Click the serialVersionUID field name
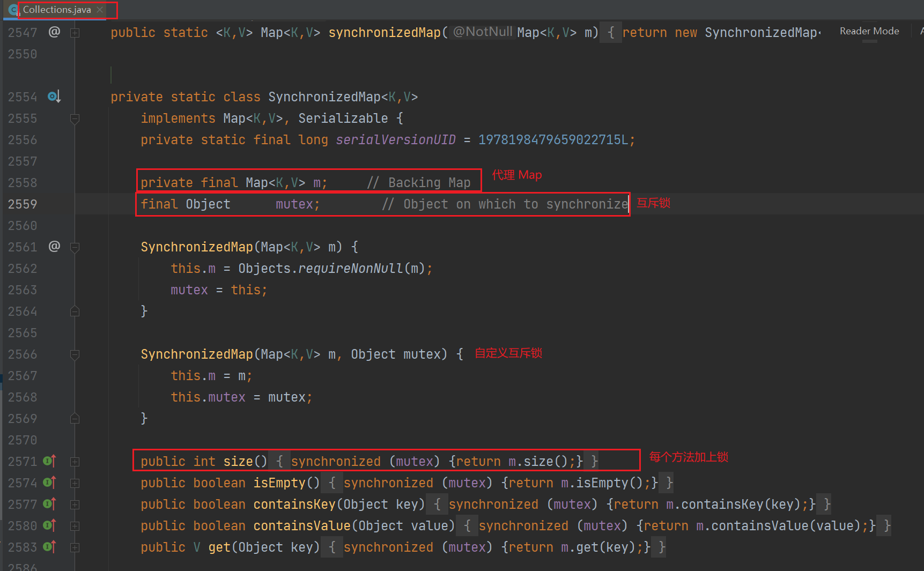The height and width of the screenshot is (571, 924). point(395,140)
